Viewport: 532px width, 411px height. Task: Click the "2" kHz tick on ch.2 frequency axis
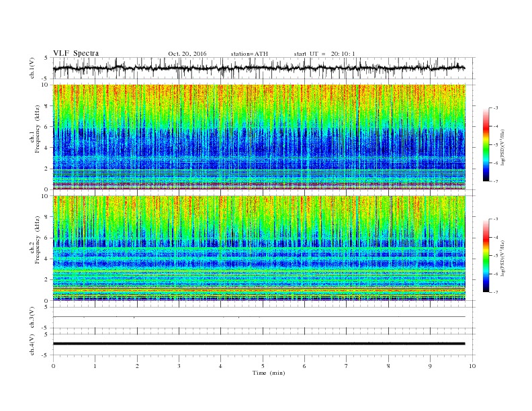click(47, 280)
